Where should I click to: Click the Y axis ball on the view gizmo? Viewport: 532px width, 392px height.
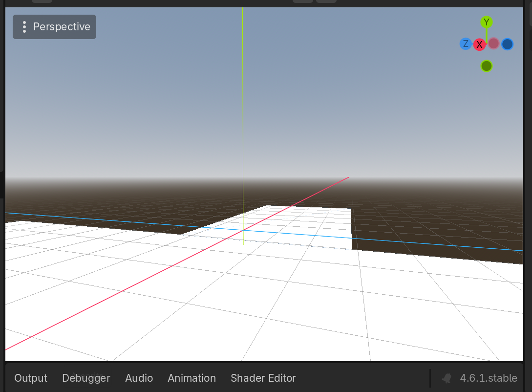point(486,22)
